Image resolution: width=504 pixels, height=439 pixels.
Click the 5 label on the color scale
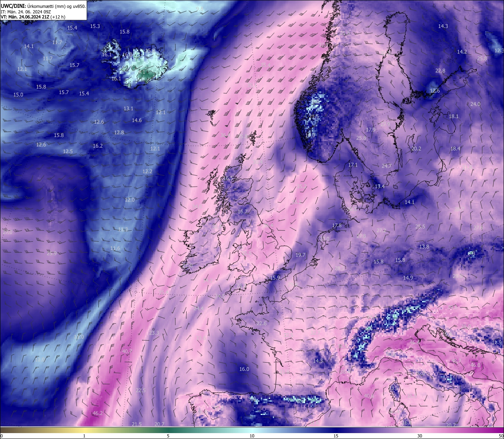[168, 436]
